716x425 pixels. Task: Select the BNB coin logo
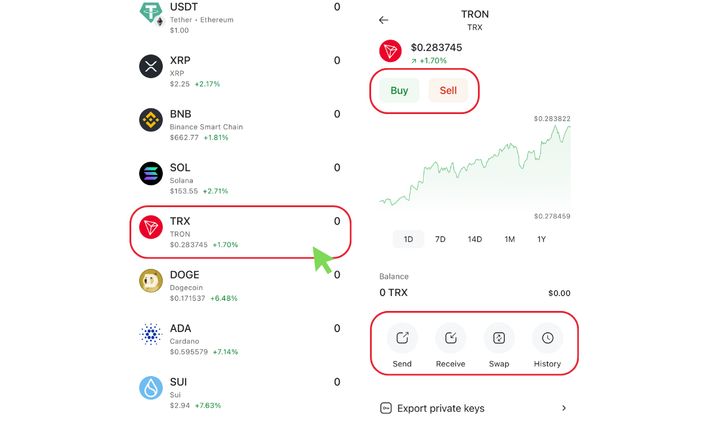pyautogui.click(x=151, y=120)
